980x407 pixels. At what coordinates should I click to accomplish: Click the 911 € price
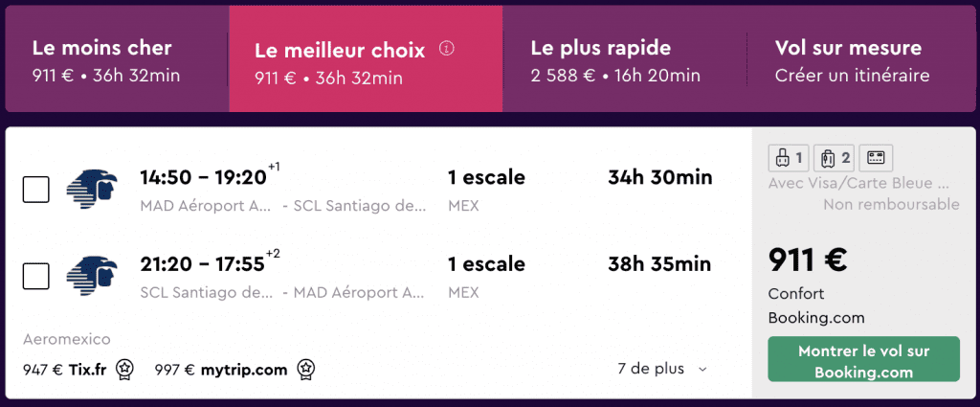click(x=808, y=260)
